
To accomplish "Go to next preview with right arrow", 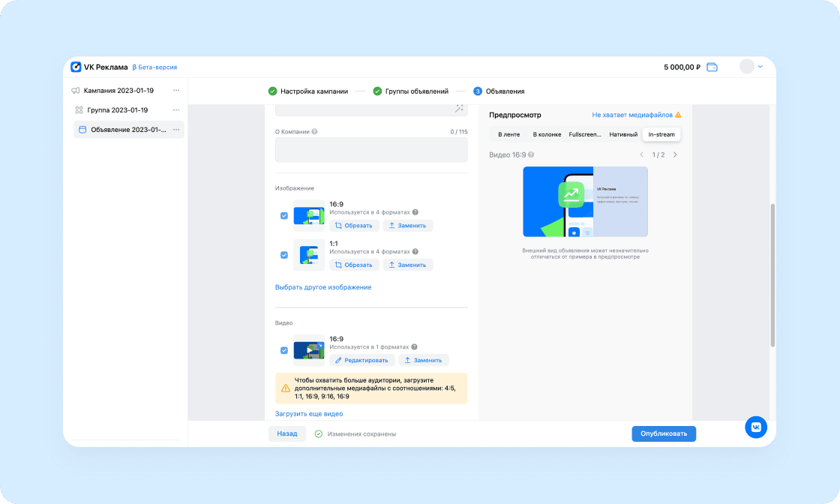I will [675, 154].
